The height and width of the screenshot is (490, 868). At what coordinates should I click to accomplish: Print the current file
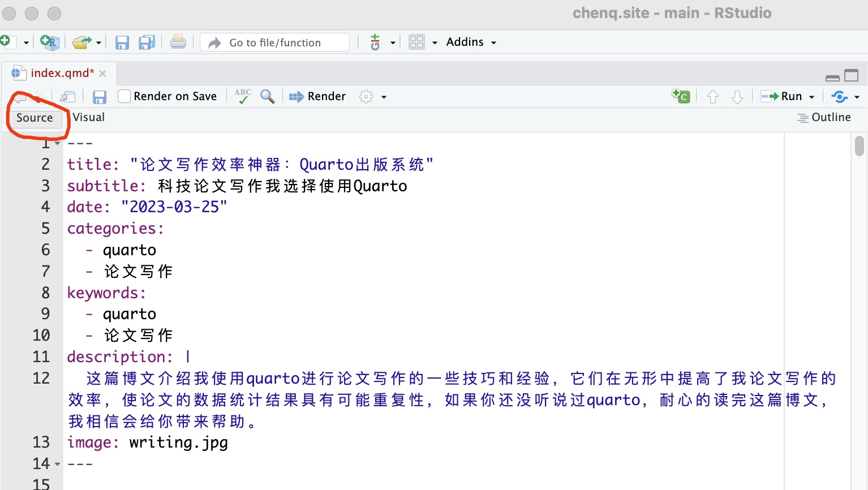[x=178, y=42]
